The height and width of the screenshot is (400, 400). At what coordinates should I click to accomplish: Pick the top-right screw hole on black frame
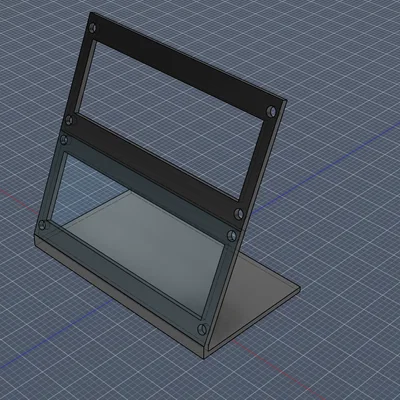[272, 111]
